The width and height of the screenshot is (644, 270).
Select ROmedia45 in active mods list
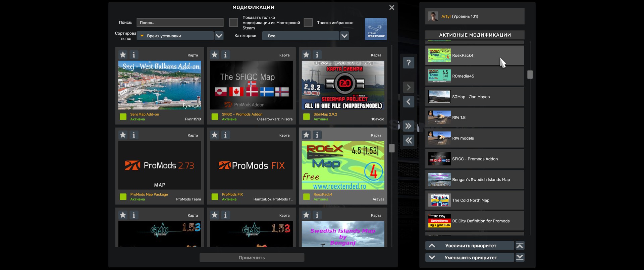(x=475, y=76)
